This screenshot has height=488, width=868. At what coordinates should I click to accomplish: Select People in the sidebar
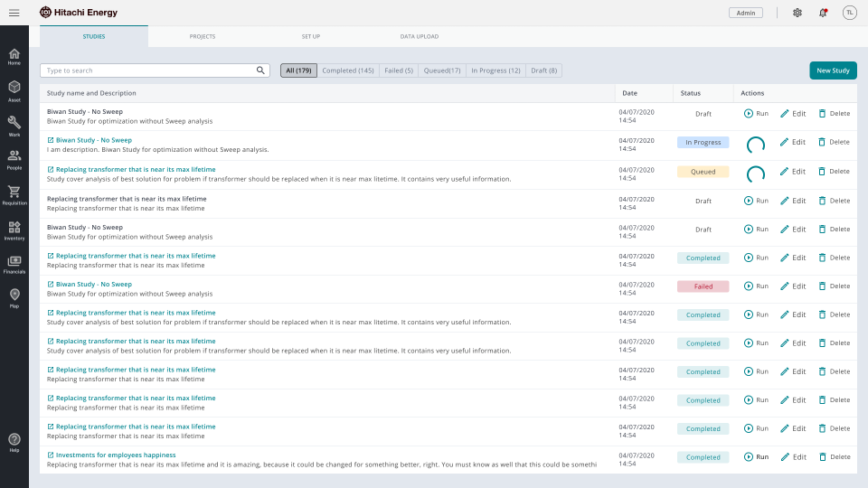[14, 159]
